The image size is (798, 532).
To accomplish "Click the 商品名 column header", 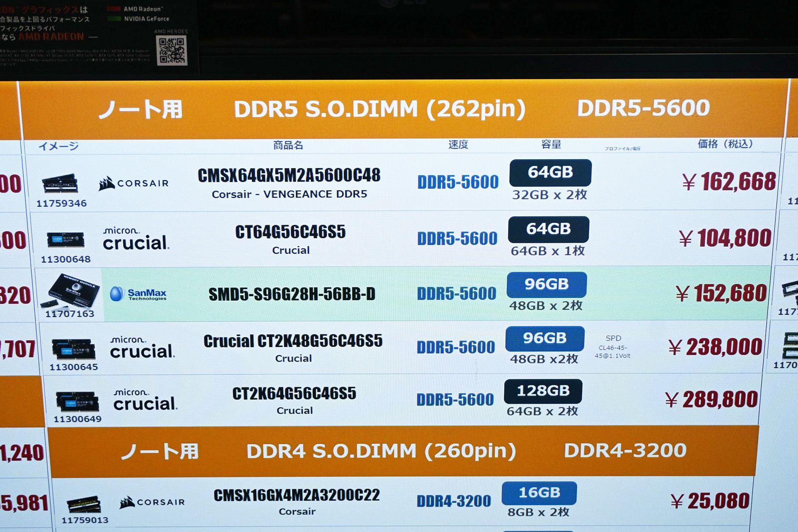I will pyautogui.click(x=288, y=145).
